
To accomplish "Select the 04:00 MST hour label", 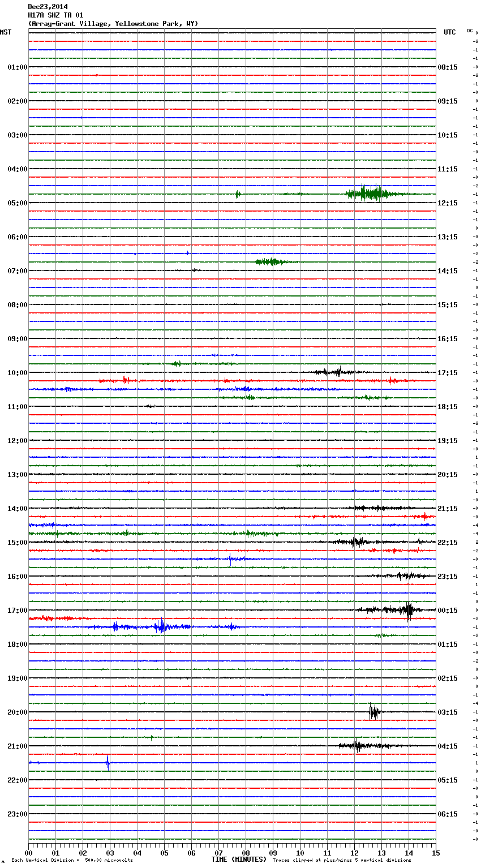I will pyautogui.click(x=17, y=169).
